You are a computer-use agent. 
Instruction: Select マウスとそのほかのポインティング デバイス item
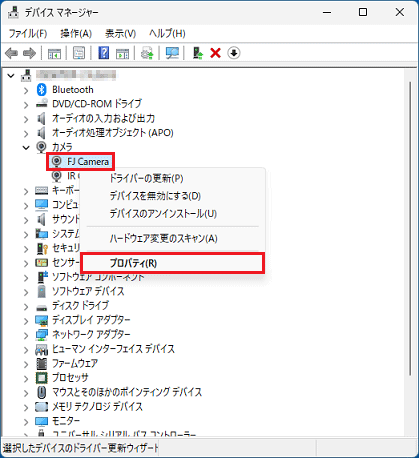[x=127, y=392]
